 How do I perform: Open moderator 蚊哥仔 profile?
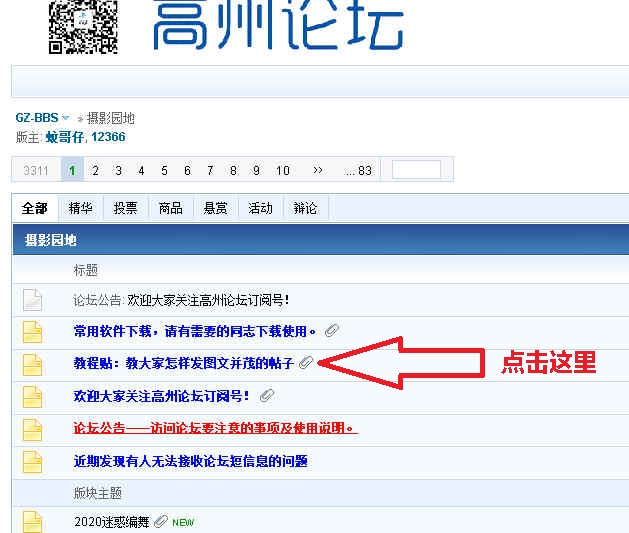(x=65, y=137)
